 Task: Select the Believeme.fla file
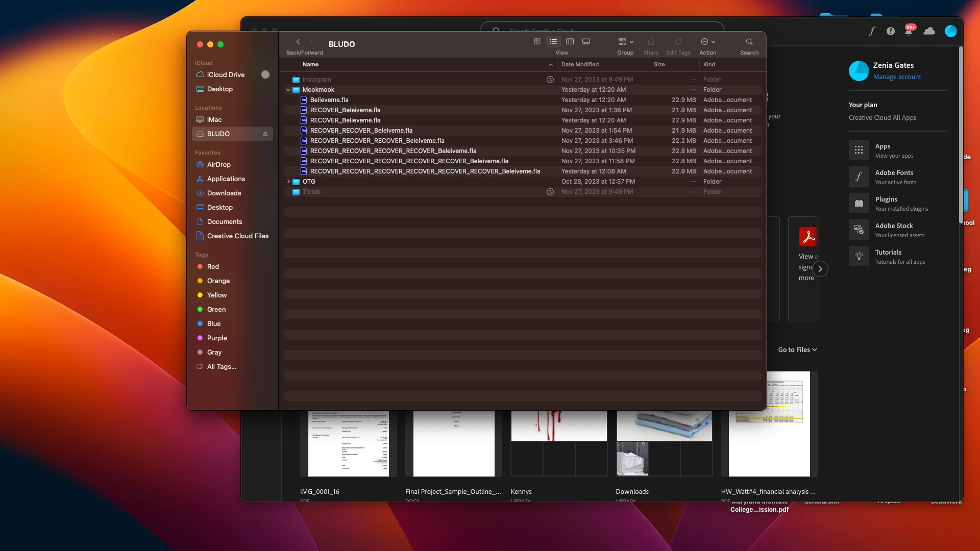click(329, 100)
